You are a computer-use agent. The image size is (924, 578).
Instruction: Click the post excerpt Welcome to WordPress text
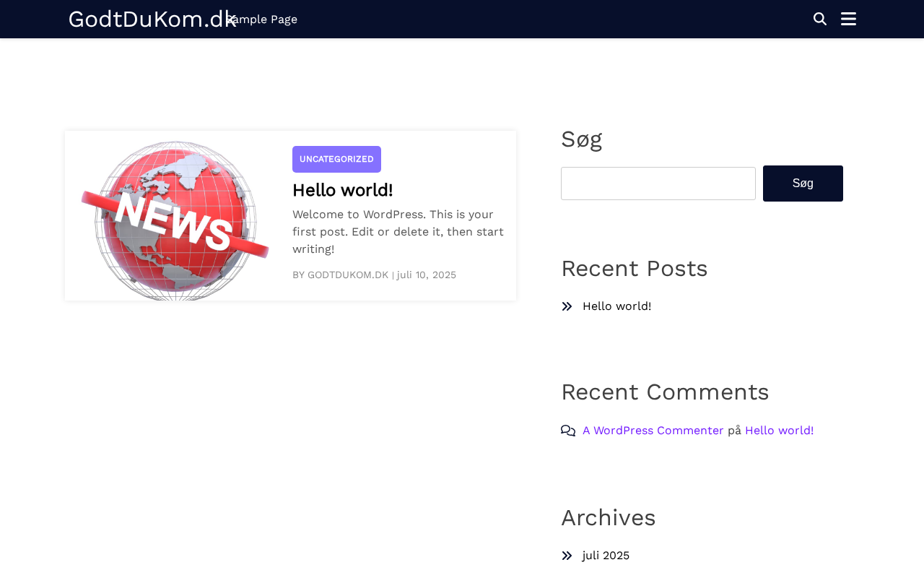coord(398,232)
